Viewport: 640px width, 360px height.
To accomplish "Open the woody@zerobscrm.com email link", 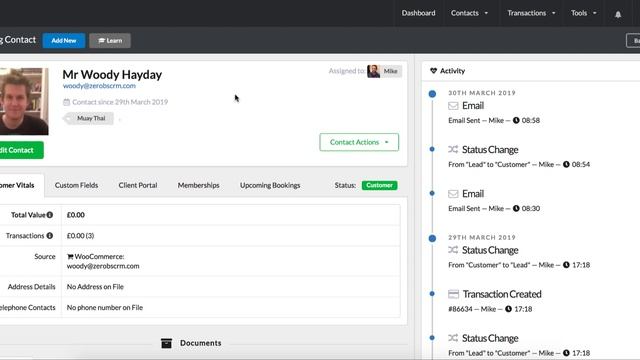I will [x=99, y=86].
